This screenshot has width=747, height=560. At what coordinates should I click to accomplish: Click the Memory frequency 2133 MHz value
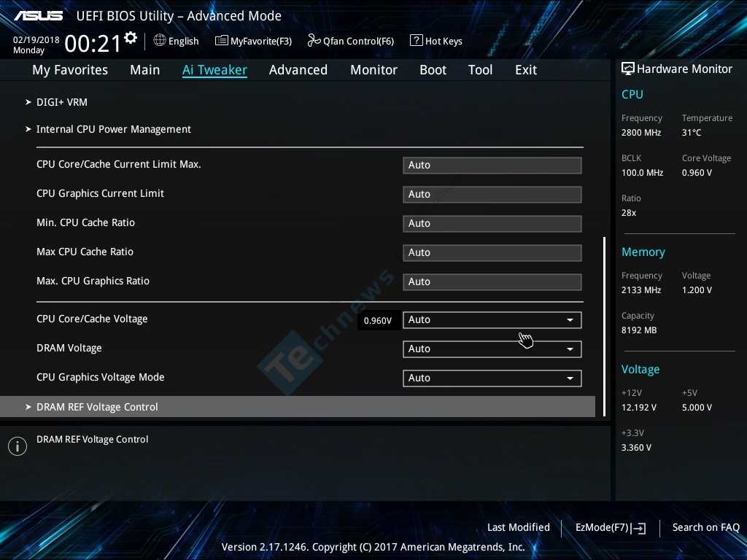click(x=641, y=290)
